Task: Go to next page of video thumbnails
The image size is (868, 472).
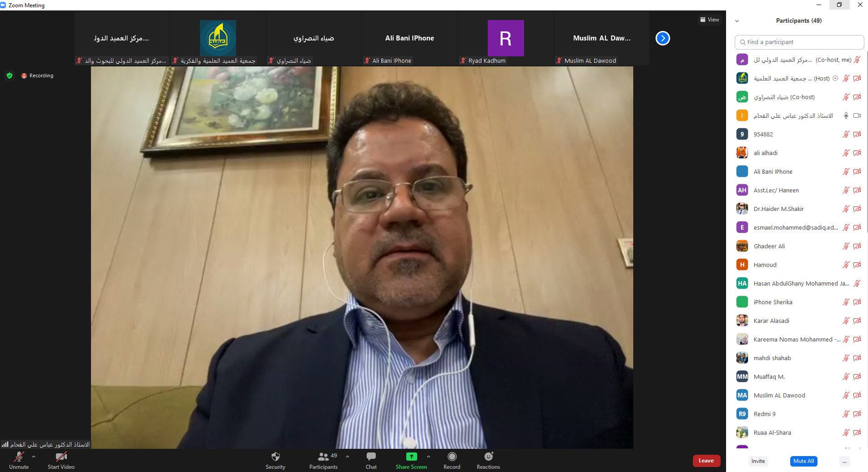Action: coord(662,38)
